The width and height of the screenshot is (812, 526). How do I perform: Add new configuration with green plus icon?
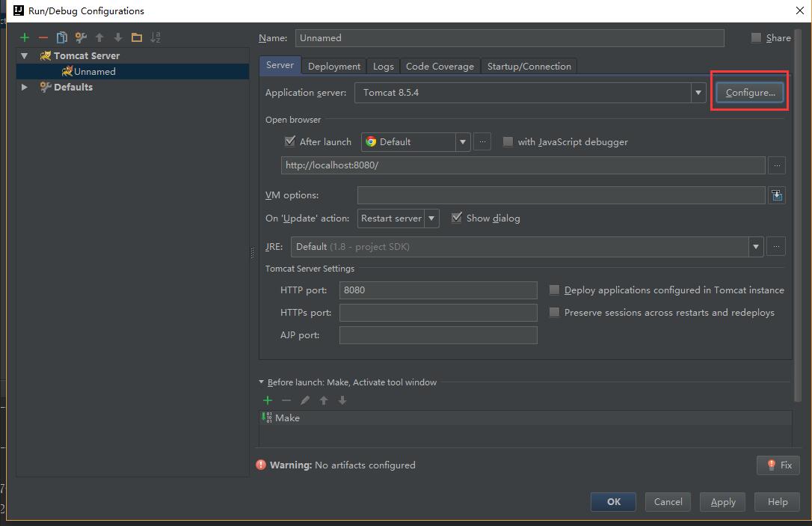pyautogui.click(x=25, y=37)
